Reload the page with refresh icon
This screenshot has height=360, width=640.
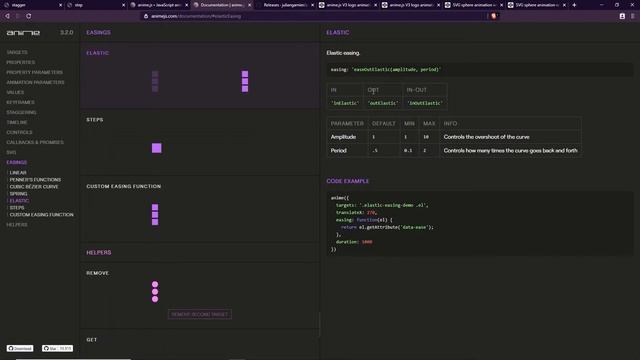pyautogui.click(x=29, y=16)
